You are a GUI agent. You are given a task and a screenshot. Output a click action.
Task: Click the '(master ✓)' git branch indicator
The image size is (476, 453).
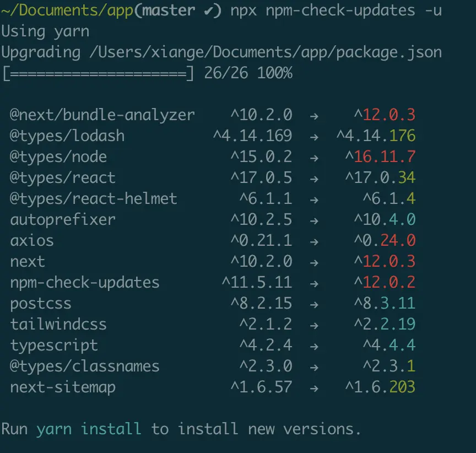pos(178,11)
